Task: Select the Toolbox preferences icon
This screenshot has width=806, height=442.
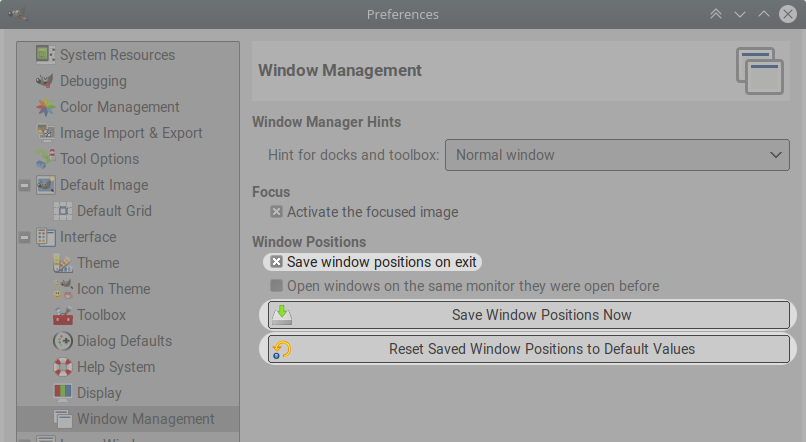Action: tap(63, 315)
